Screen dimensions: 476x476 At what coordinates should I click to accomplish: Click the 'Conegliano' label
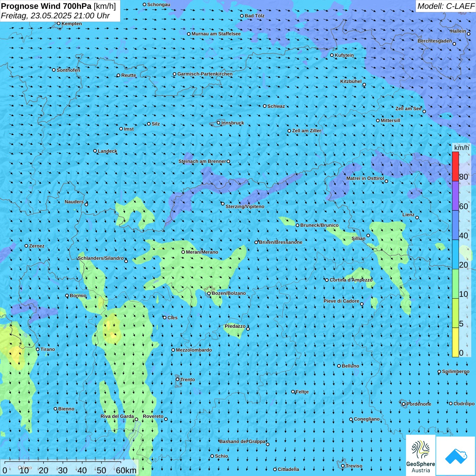click(x=367, y=419)
